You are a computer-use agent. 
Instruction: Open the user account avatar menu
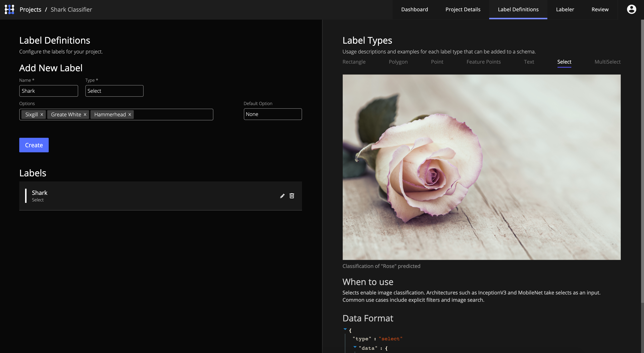coord(631,9)
